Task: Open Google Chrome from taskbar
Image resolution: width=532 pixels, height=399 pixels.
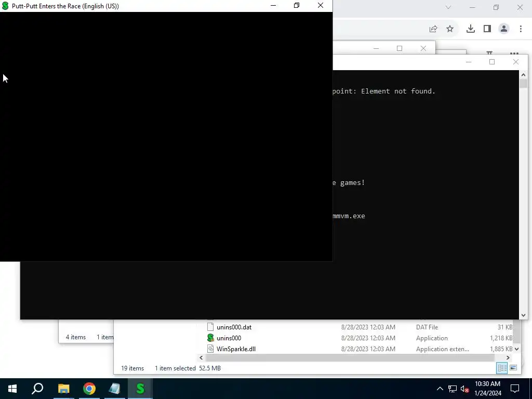Action: (89, 389)
